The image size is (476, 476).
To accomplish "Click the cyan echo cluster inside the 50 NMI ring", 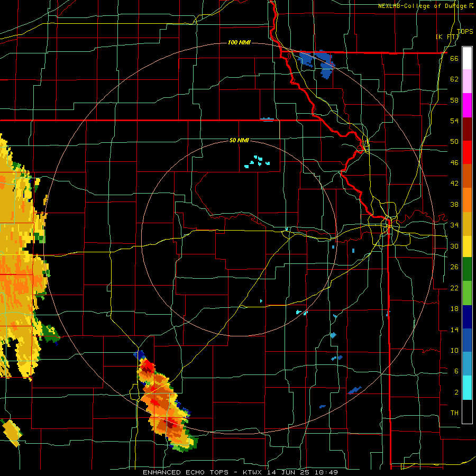I will coord(258,162).
